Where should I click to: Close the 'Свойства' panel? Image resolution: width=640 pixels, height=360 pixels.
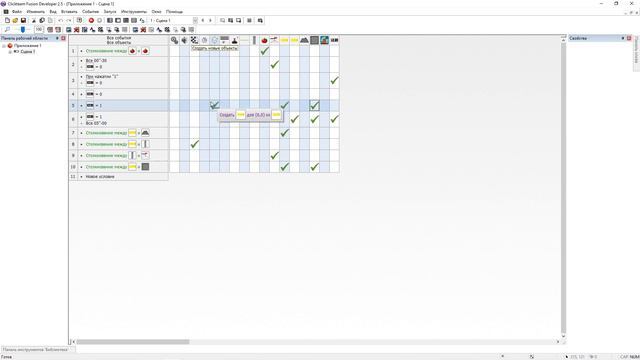(x=629, y=38)
